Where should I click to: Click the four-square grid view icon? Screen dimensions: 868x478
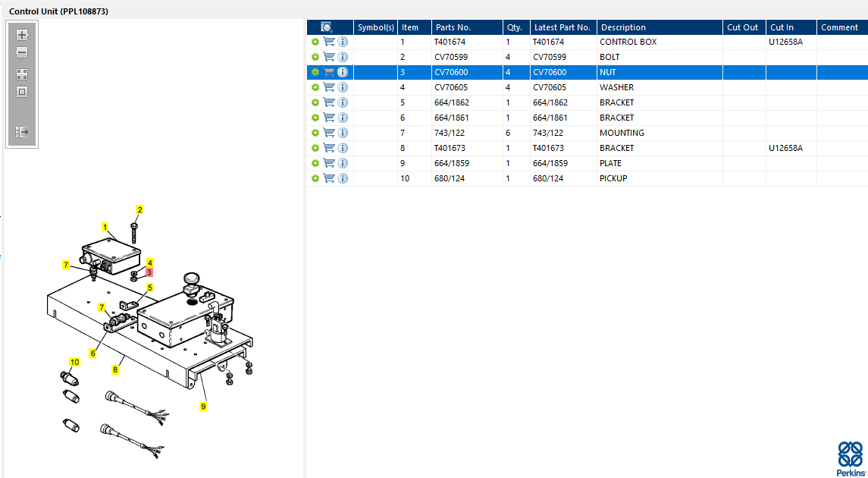coord(22,74)
